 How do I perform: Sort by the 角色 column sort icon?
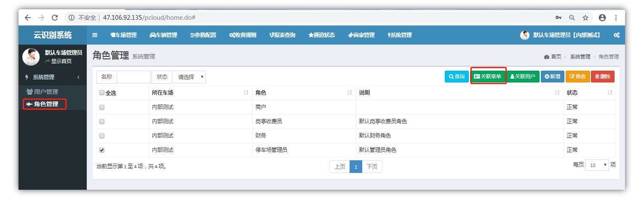[350, 93]
